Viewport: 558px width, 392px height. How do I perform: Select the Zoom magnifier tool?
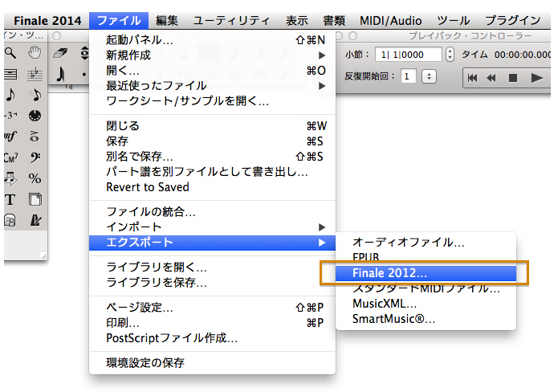(x=10, y=53)
